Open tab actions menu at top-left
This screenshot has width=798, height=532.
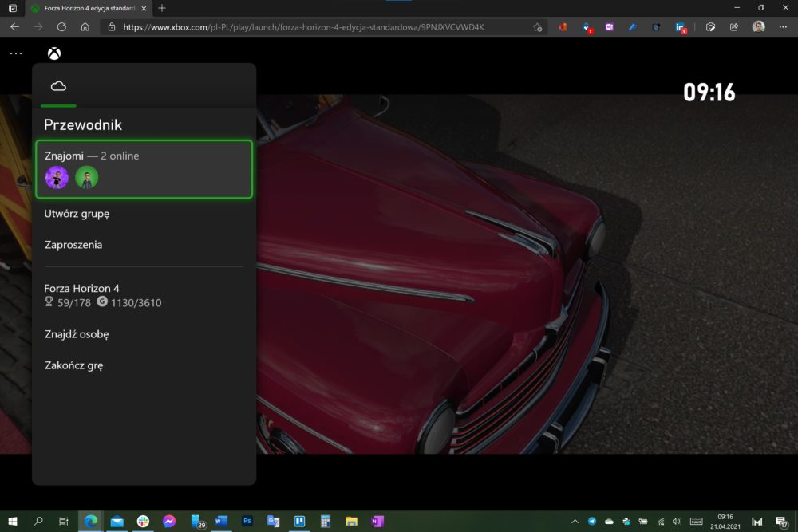[13, 8]
